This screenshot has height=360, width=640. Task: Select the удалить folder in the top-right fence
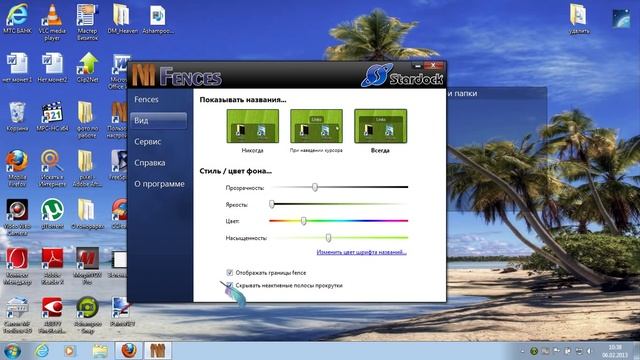point(579,19)
